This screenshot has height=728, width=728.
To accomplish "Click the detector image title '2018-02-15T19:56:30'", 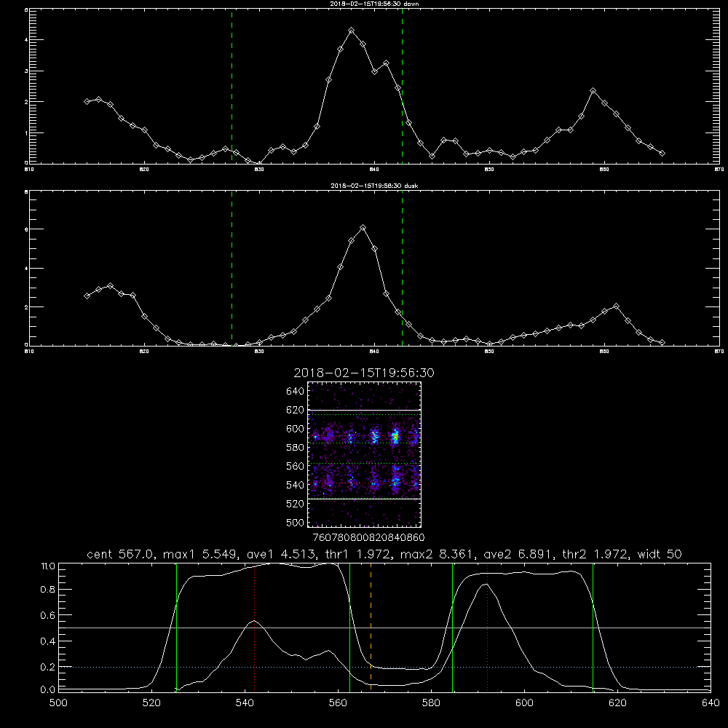I will pos(364,373).
